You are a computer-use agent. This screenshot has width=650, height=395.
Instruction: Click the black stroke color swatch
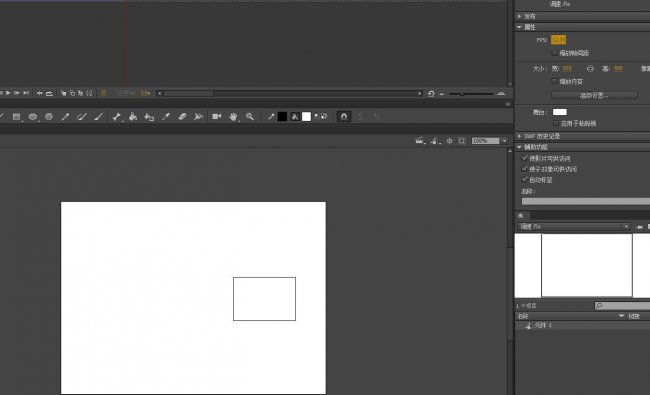(x=282, y=117)
